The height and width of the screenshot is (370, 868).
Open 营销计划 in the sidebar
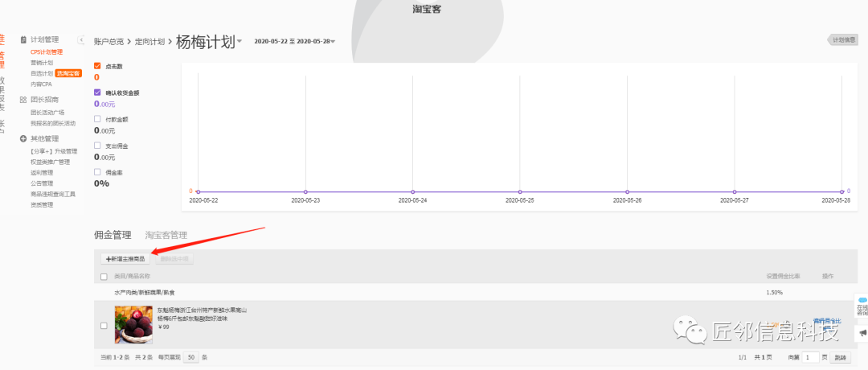(x=42, y=63)
